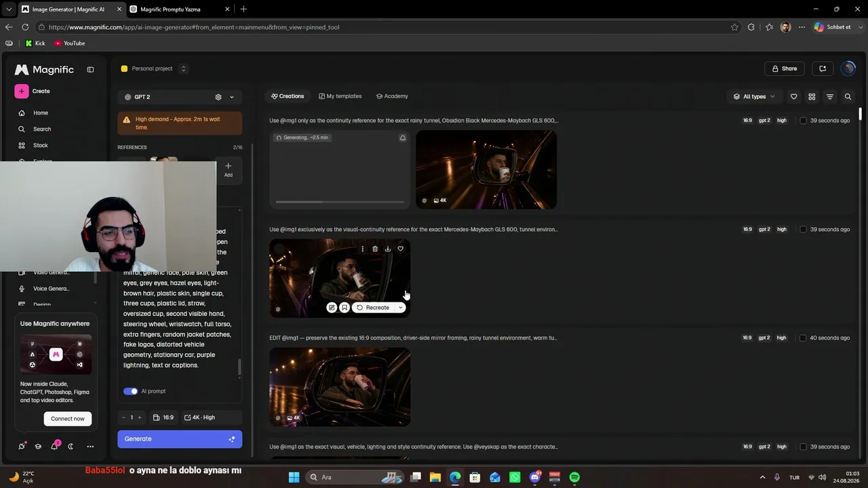Screen dimensions: 868x488
Task: Expand the GPT 2 model dropdown chevron
Action: click(231, 97)
